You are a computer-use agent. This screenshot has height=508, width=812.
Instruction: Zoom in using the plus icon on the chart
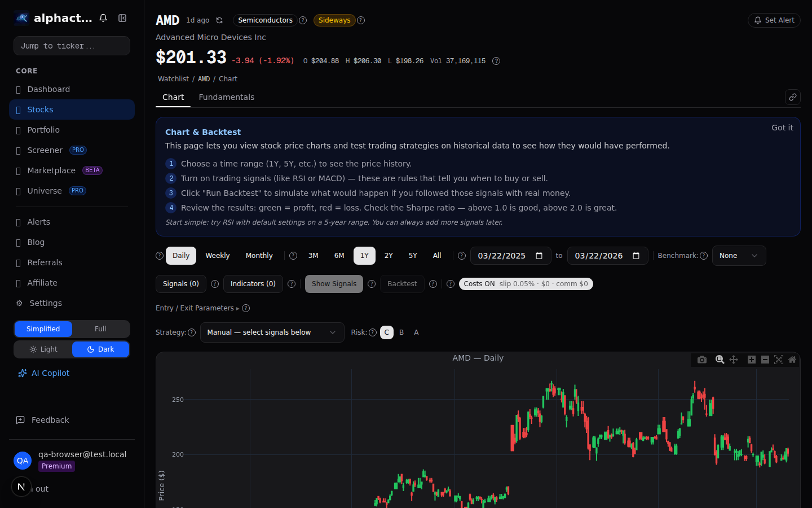751,360
